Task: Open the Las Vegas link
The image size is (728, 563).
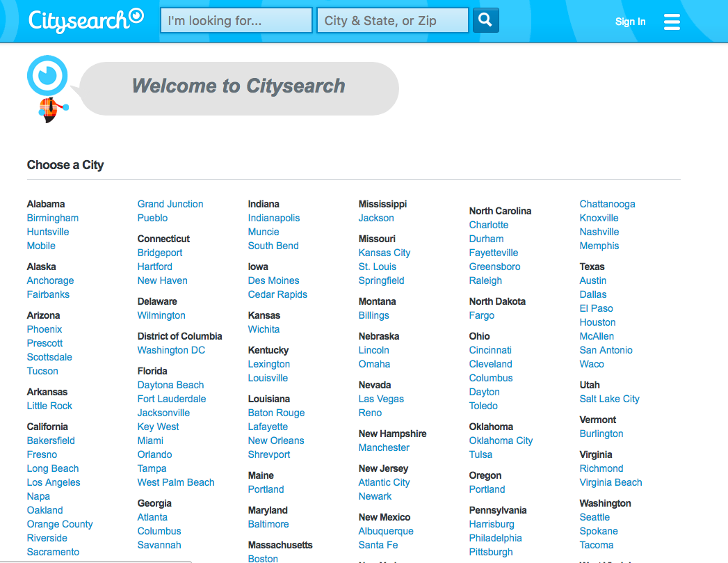Action: click(381, 399)
